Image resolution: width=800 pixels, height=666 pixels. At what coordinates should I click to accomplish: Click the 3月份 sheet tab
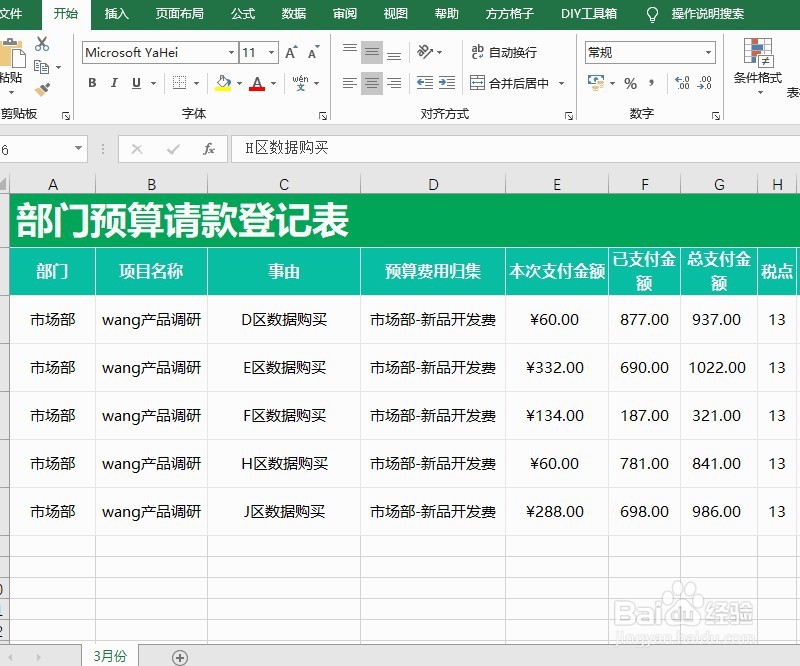tap(110, 656)
